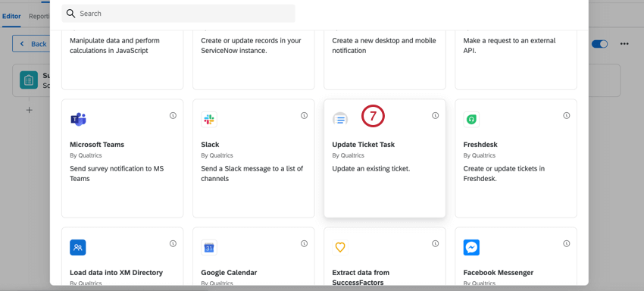
Task: Show info for the Slack card
Action: click(304, 116)
